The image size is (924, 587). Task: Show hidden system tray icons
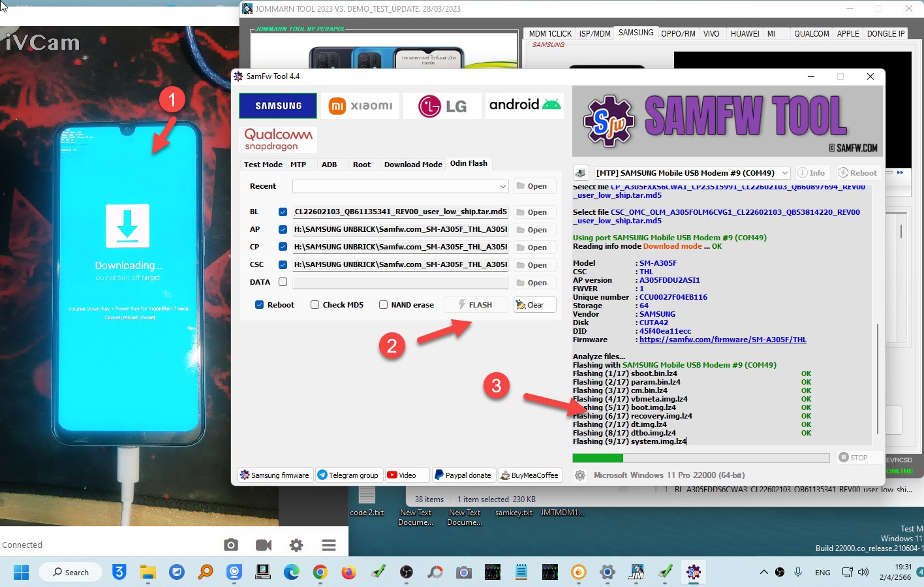tap(763, 572)
